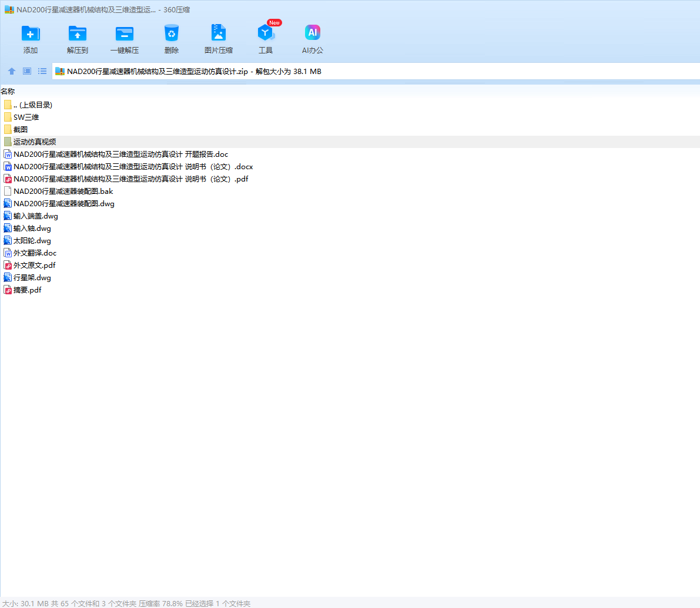Click the 解压到 (Extract to) icon
Image resolution: width=700 pixels, height=608 pixels.
pos(77,33)
